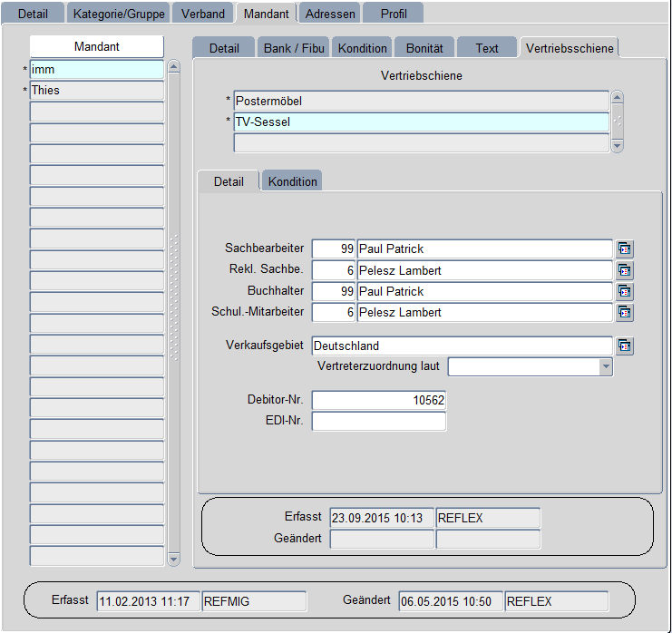Go to the Adressen tab
The width and height of the screenshot is (672, 633).
point(330,14)
